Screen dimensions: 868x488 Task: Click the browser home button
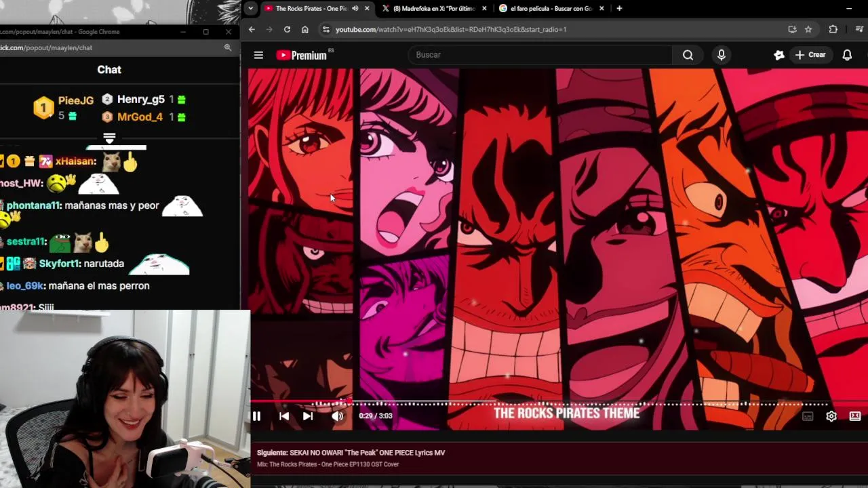304,29
